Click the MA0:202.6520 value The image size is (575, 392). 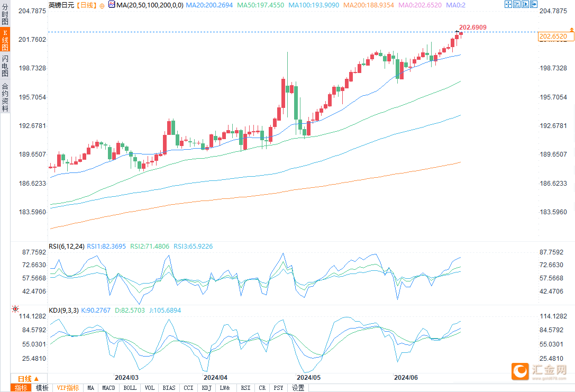click(x=420, y=5)
